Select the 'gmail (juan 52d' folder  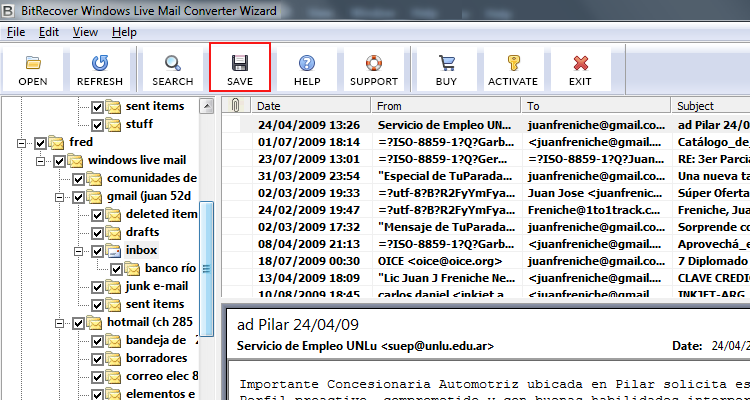coord(149,196)
